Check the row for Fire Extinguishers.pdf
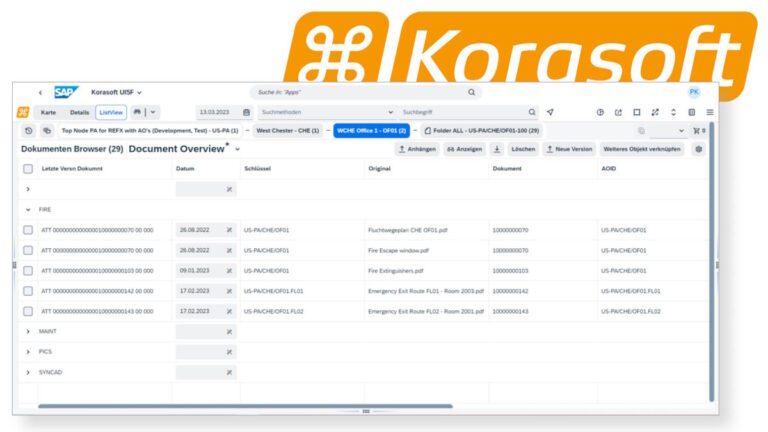The width and height of the screenshot is (768, 432). click(x=28, y=270)
